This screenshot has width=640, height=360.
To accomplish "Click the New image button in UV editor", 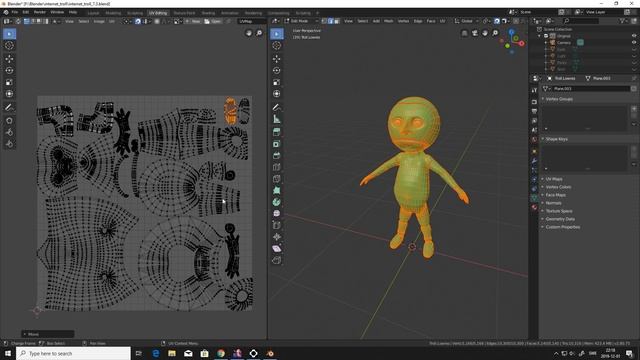I will click(193, 21).
